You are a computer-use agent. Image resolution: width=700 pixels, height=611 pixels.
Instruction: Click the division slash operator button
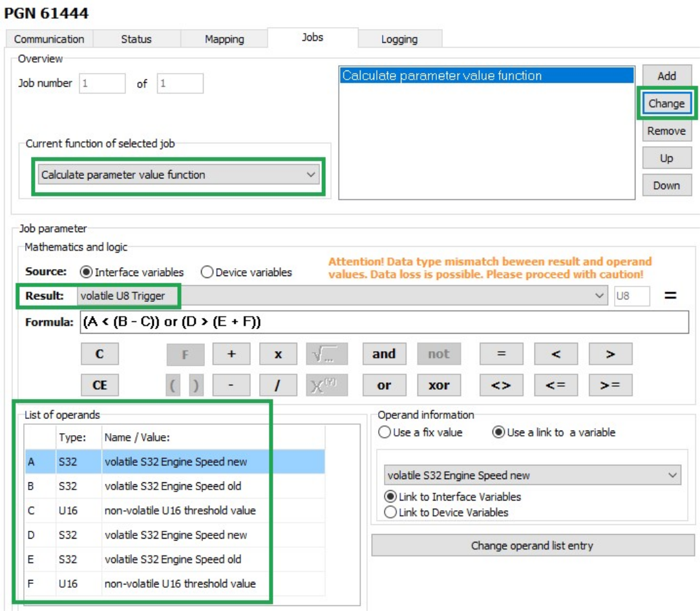tap(278, 385)
